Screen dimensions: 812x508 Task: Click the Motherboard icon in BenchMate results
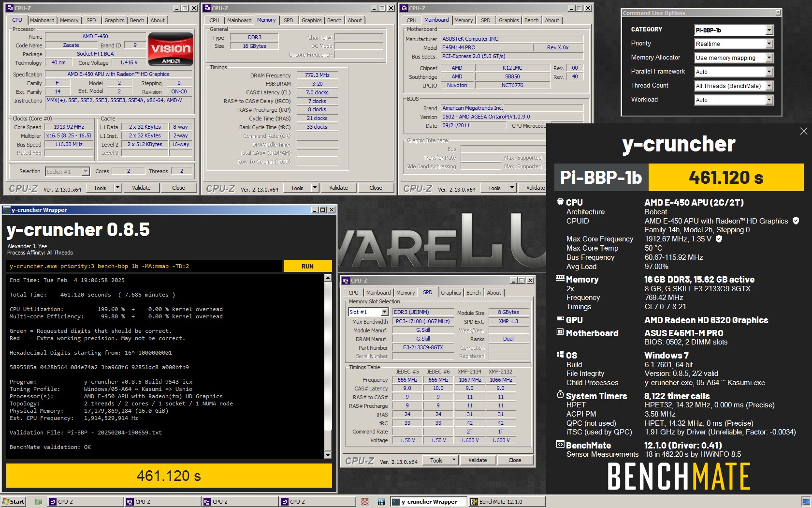click(x=560, y=332)
